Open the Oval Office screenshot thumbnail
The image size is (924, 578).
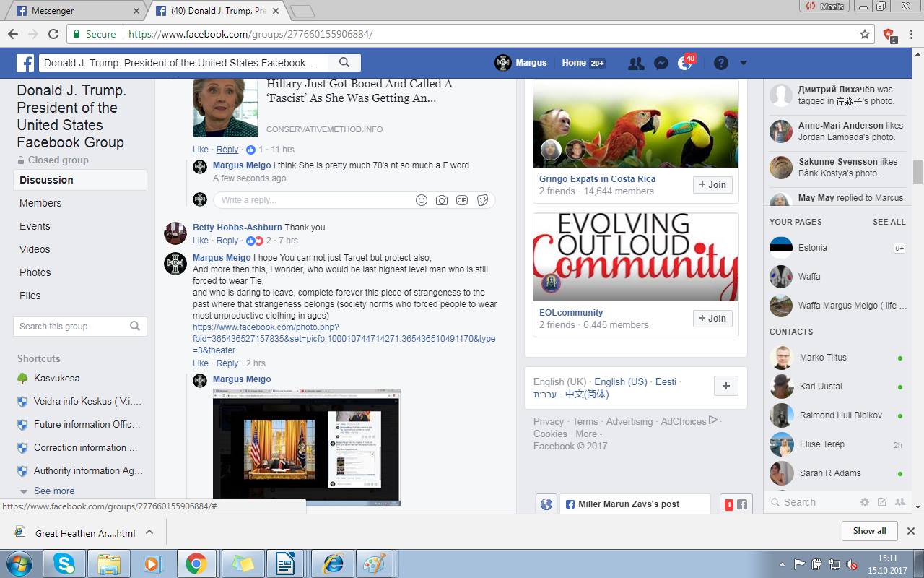pyautogui.click(x=307, y=447)
